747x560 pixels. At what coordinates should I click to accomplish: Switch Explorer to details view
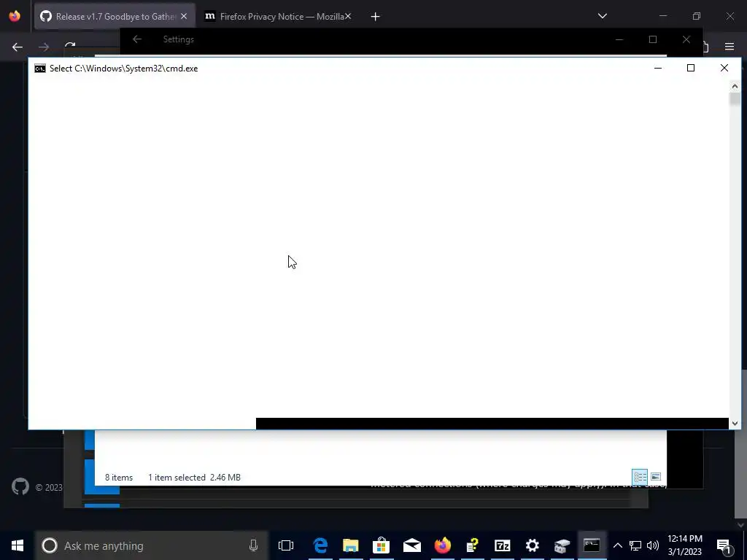point(640,477)
